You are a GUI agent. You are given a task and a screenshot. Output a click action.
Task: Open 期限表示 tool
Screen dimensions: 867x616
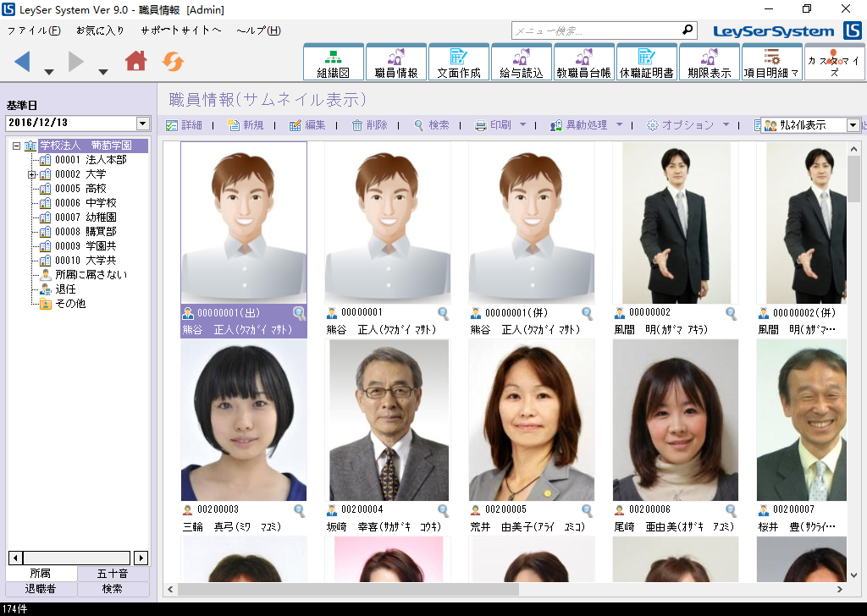click(x=710, y=63)
